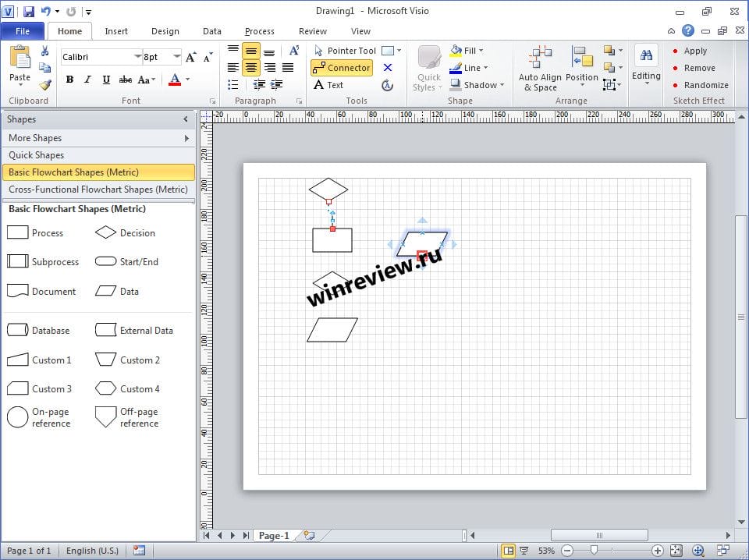Screen dimensions: 749x560
Task: Click the Cut scissors icon
Action: (x=45, y=51)
